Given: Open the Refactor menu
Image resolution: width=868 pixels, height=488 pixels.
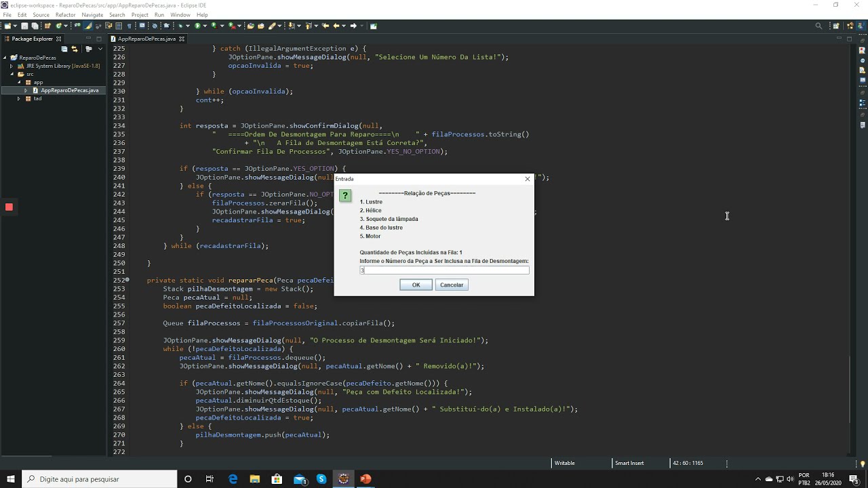Looking at the screenshot, I should (x=66, y=14).
